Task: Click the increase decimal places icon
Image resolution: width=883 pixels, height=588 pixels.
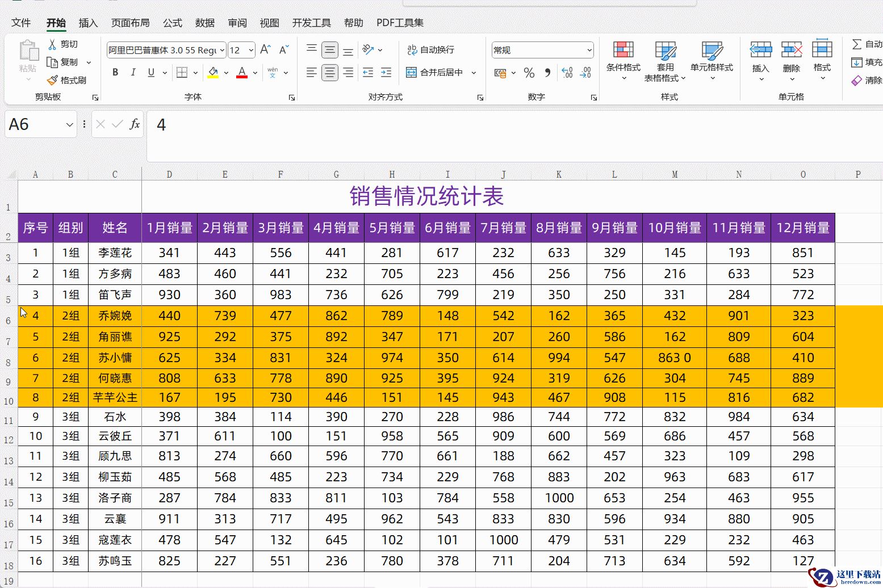Action: pos(567,73)
